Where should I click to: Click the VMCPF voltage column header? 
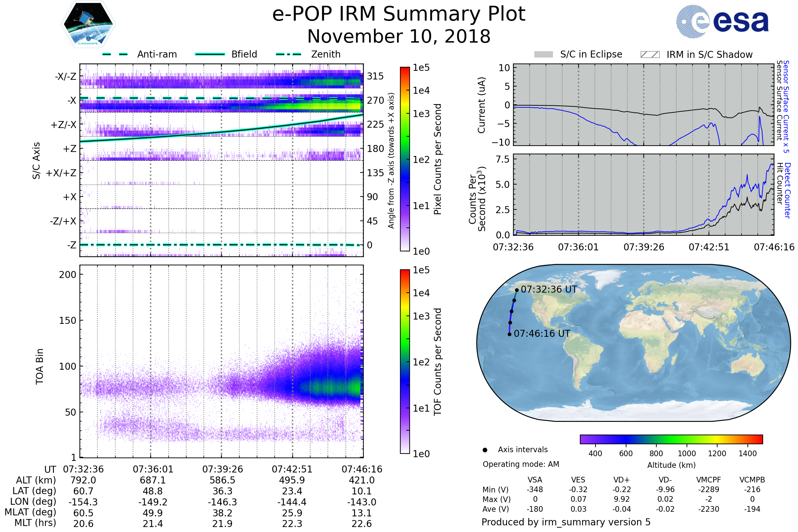pos(709,480)
